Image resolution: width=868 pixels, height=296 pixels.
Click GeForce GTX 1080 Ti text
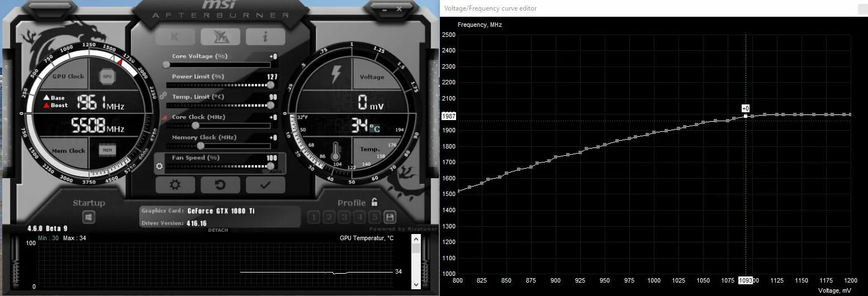tap(222, 211)
